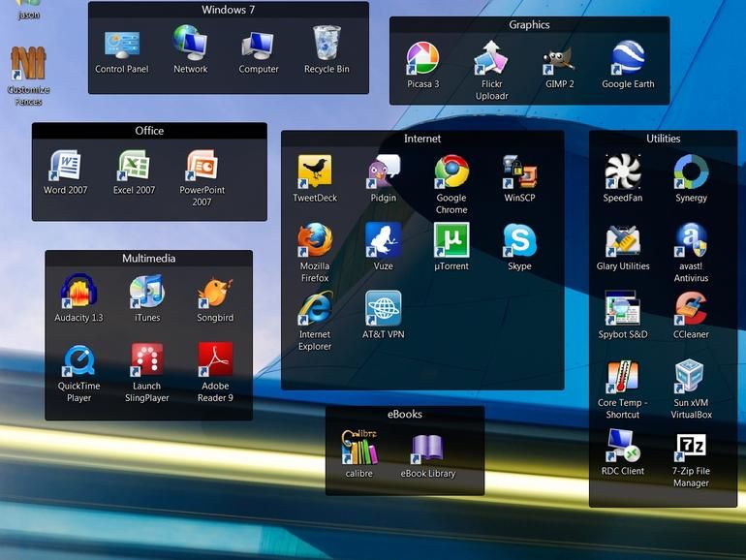Select the Customize Fences desktop icon
This screenshot has height=560, width=746.
coord(28,65)
